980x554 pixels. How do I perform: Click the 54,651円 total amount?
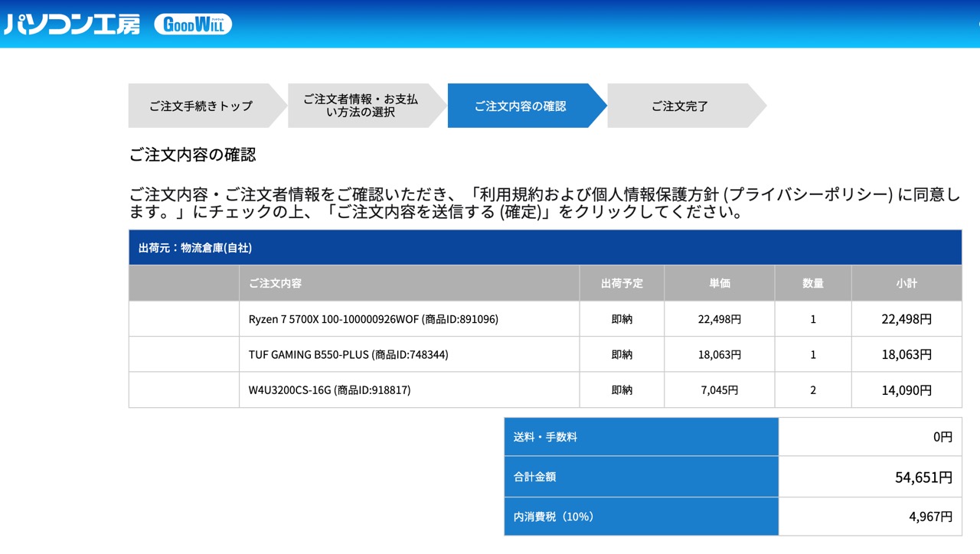coord(923,477)
